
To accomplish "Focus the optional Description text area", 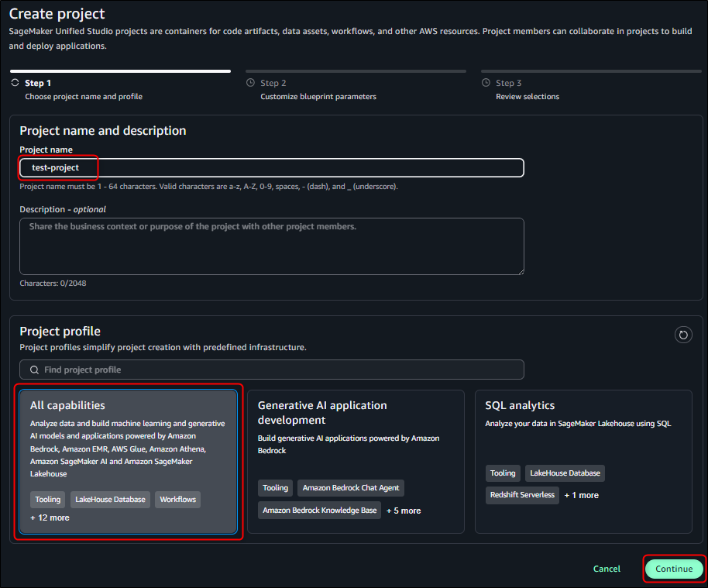I will [x=271, y=246].
